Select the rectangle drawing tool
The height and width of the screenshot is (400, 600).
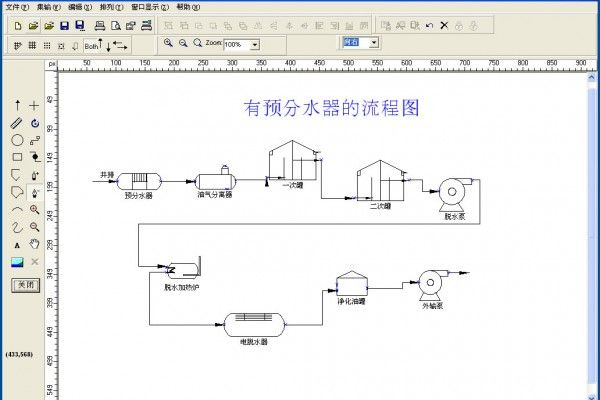point(17,157)
